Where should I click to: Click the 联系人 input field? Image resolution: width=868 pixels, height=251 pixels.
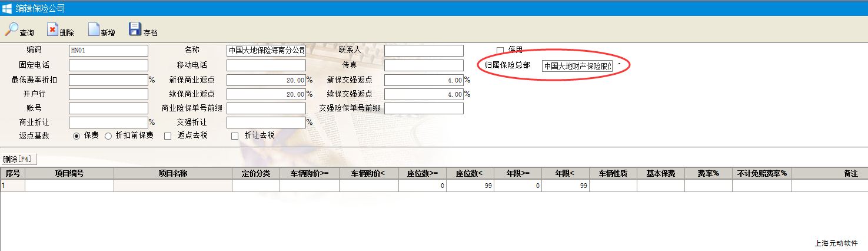pos(424,51)
